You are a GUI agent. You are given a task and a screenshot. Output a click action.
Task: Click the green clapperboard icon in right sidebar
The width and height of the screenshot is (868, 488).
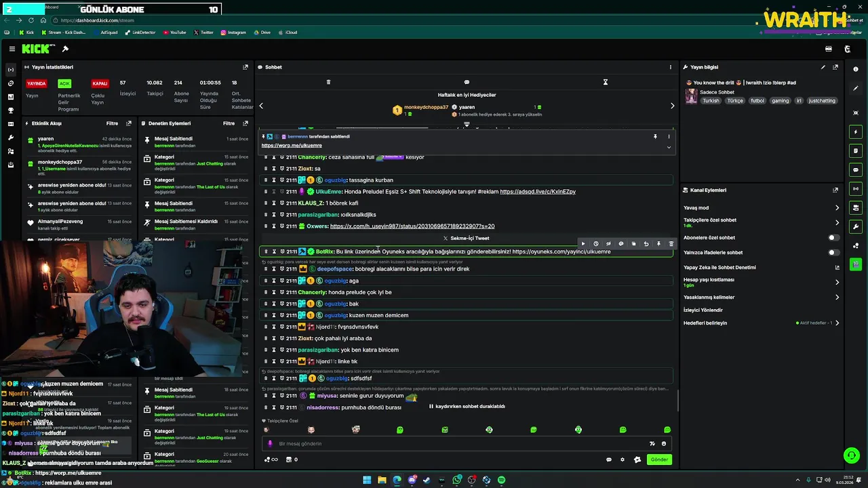coord(856,264)
